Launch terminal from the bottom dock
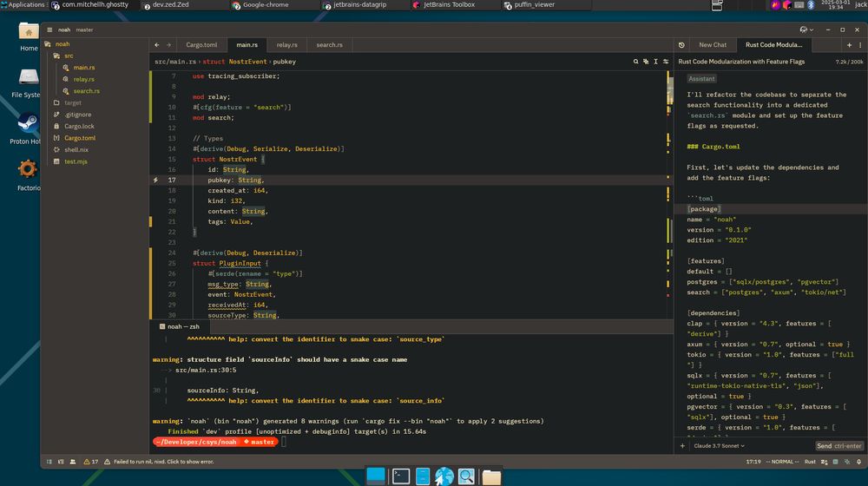Viewport: 868px width, 486px height. coord(400,476)
